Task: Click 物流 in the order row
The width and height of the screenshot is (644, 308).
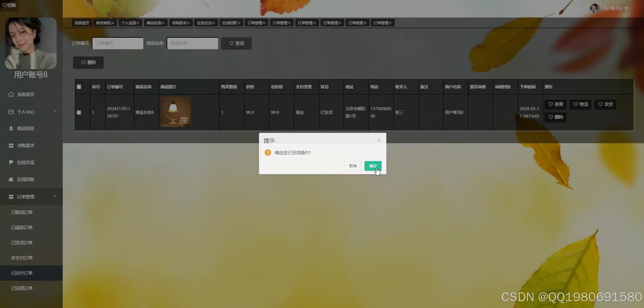Action: (x=581, y=104)
